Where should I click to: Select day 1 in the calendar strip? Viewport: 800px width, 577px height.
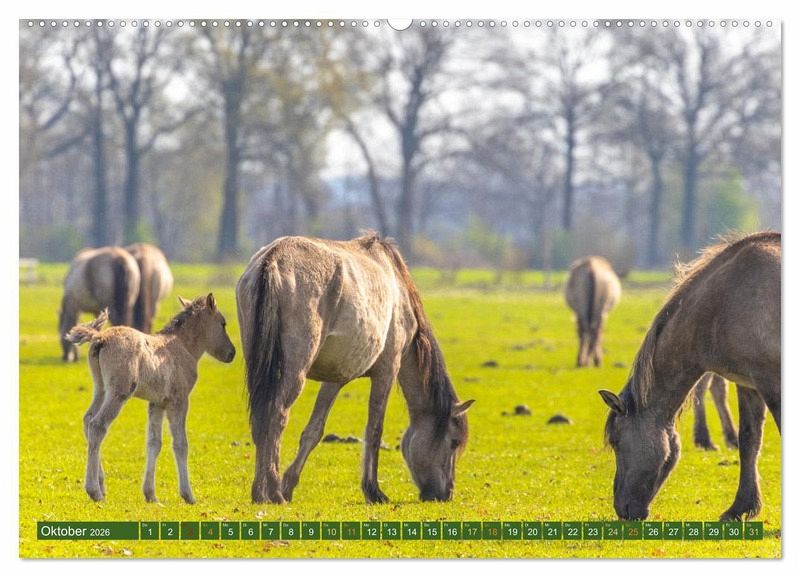pos(149,531)
